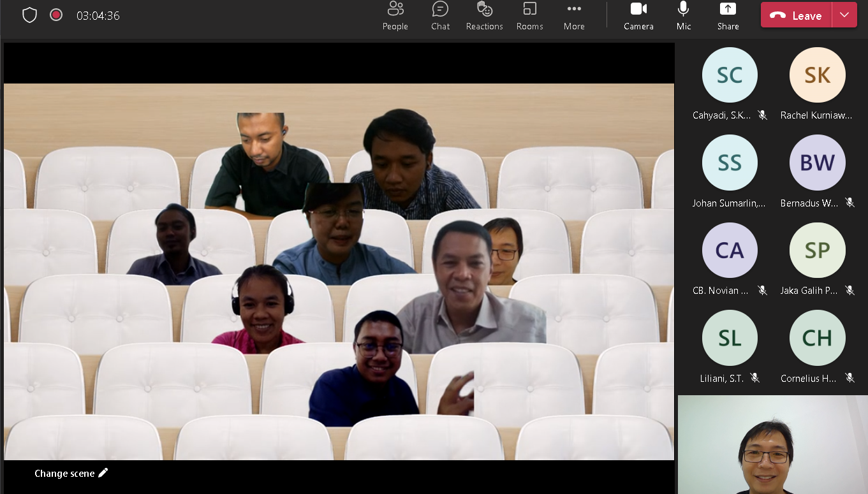
Task: Click the Share content icon
Action: [728, 15]
